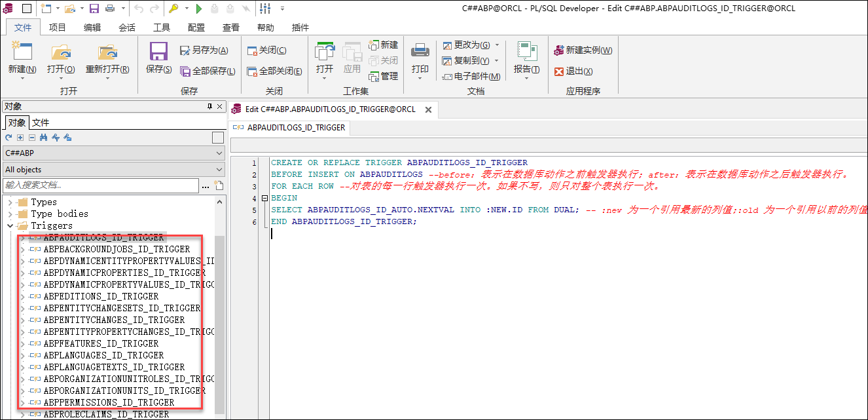Click the plus-box expand icon in the 对象 panel toolbar
Screen dimensions: 868x420
coord(20,138)
